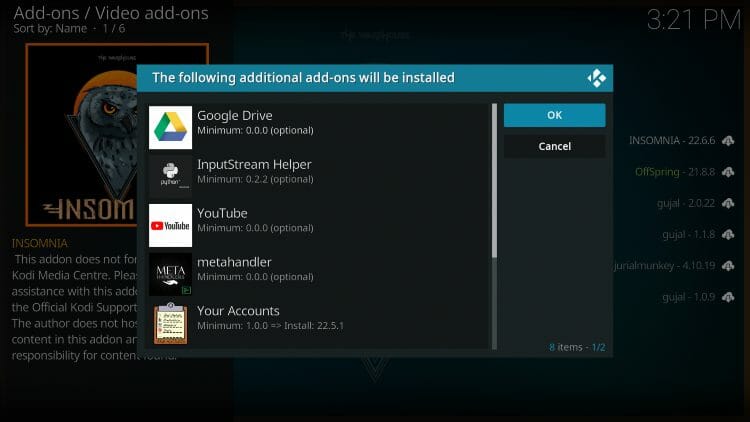Screen dimensions: 750x422
Task: Click download icon beside INSOMNIA 22.6.6
Action: tap(728, 141)
